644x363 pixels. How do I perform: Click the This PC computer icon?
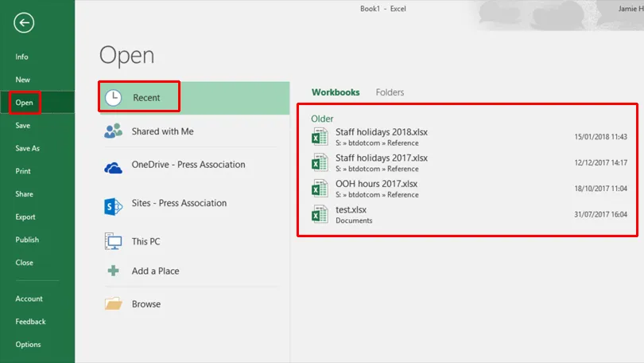114,241
